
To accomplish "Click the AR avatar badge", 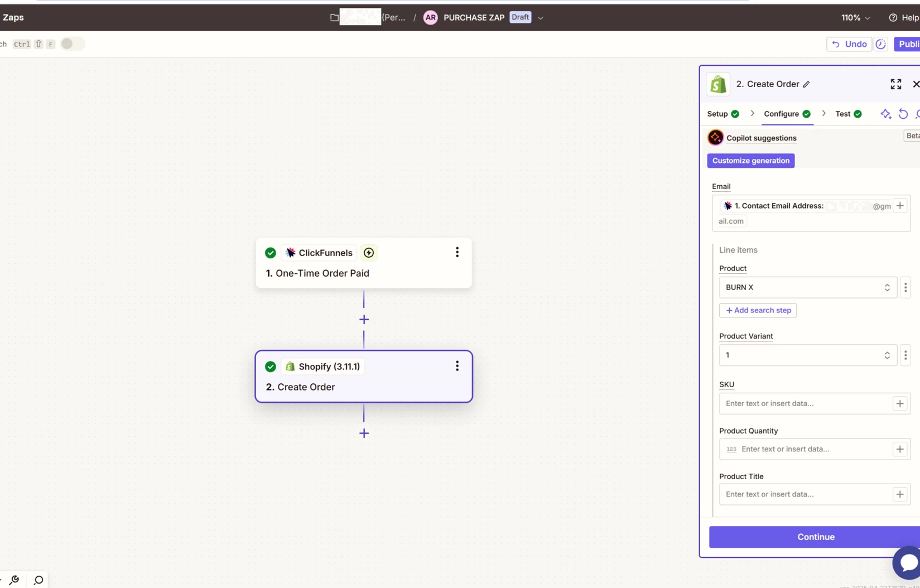I will pos(430,18).
